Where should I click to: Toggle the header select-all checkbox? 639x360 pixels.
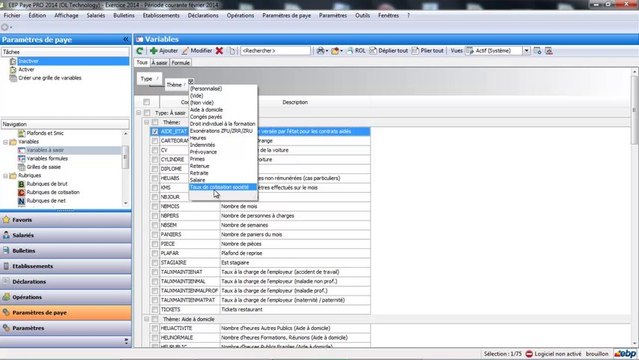(x=147, y=102)
